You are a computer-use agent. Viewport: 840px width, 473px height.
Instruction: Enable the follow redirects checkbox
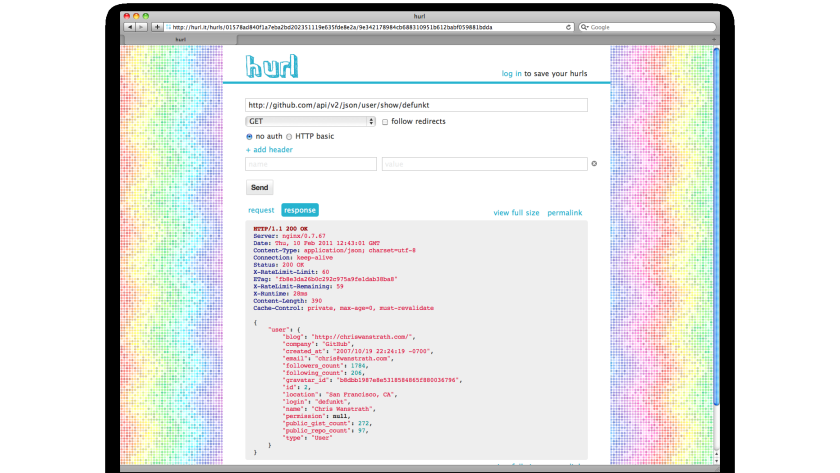[385, 122]
